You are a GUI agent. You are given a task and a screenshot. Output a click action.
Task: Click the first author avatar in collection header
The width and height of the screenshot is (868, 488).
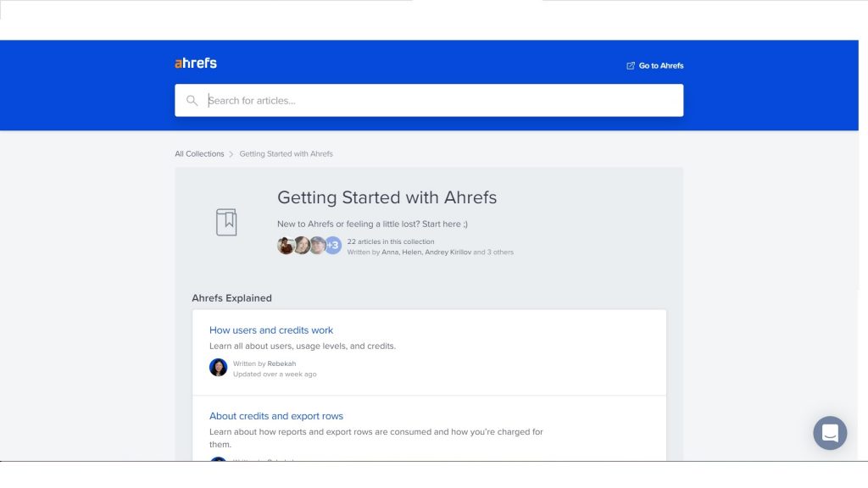click(286, 246)
